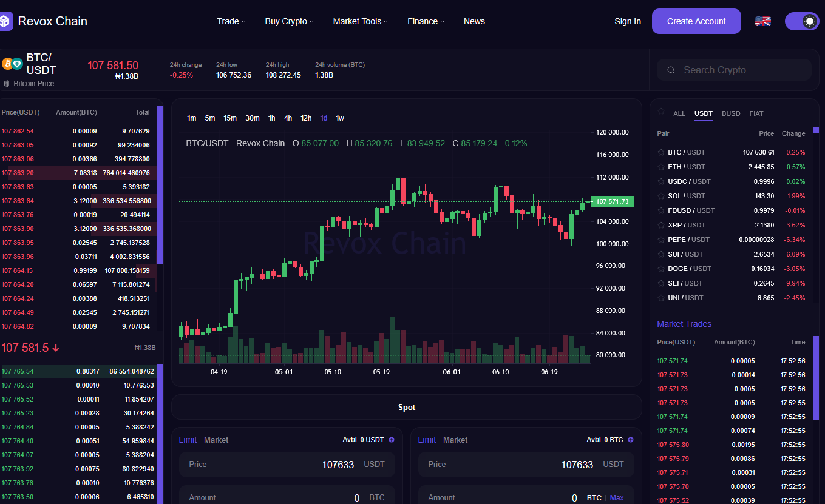Select Limit in the buy USDT form
This screenshot has width=825, height=504.
pyautogui.click(x=188, y=440)
